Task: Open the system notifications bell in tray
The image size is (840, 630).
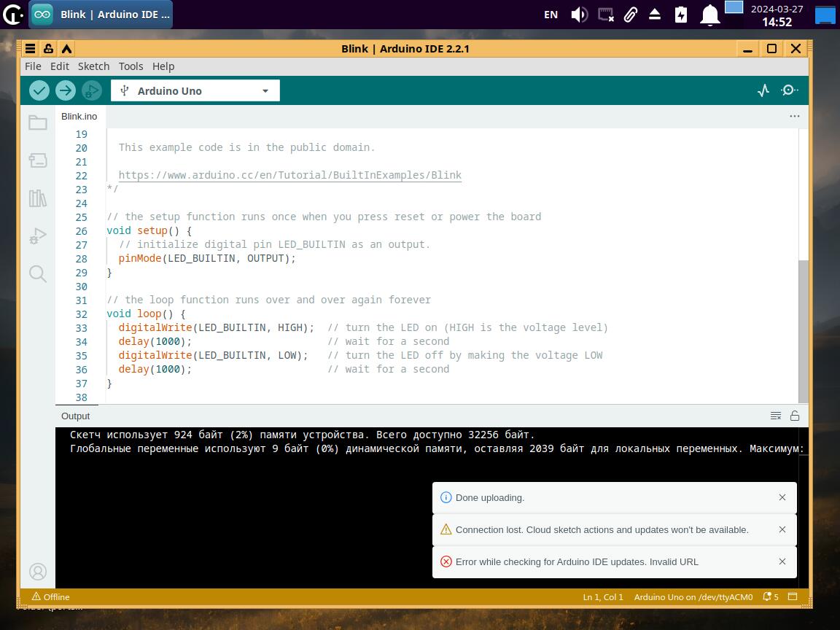Action: coord(709,15)
